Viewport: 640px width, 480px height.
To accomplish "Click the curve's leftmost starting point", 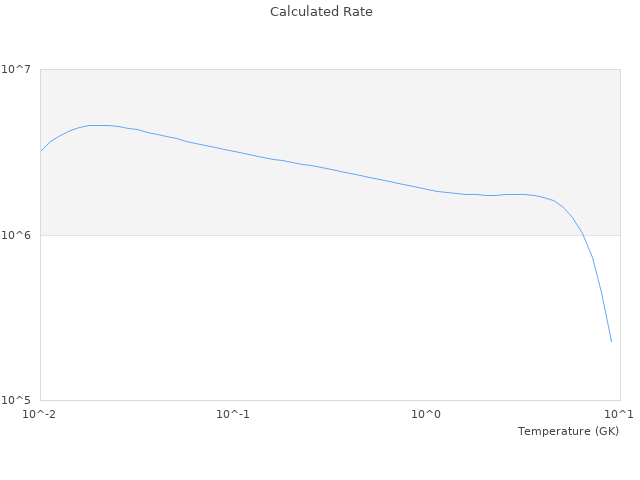I will (x=41, y=151).
